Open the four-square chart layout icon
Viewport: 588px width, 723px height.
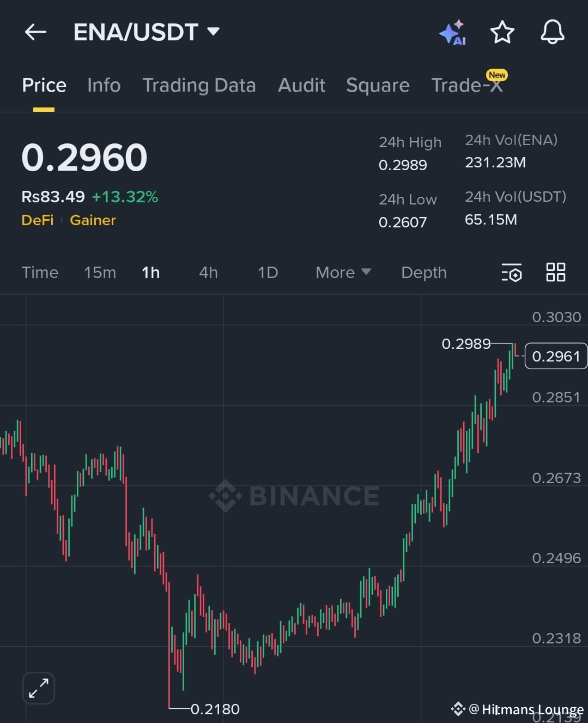pos(555,272)
